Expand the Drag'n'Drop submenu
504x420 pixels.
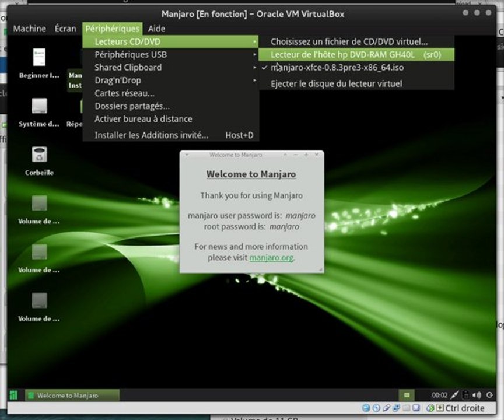pyautogui.click(x=170, y=80)
